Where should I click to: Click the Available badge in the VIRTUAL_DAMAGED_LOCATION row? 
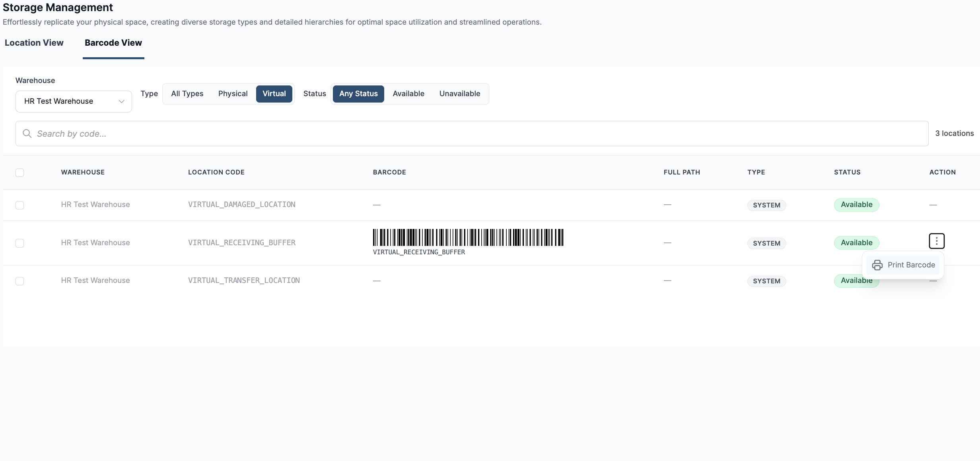pos(856,205)
